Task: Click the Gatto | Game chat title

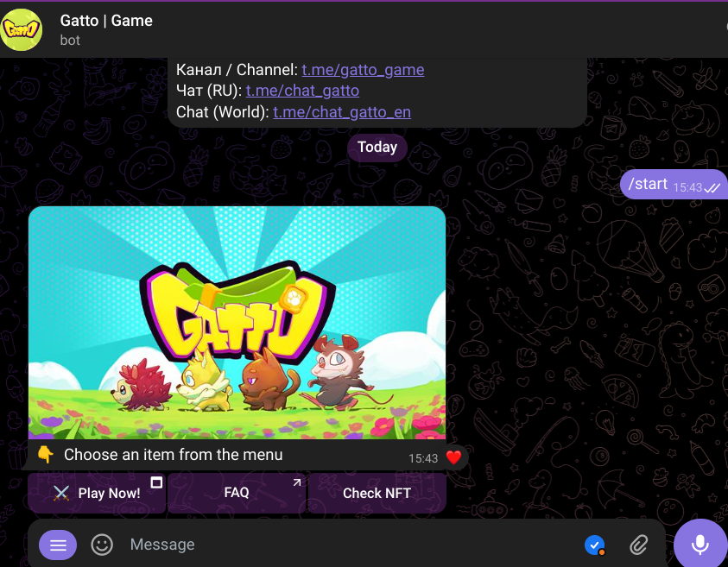Action: pos(106,21)
